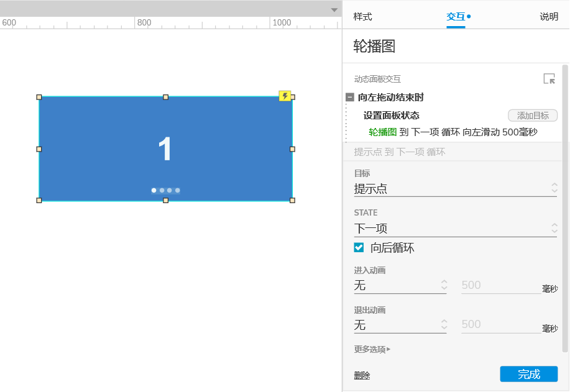570x392 pixels.
Task: Click the carousel panel showing 1
Action: pyautogui.click(x=165, y=148)
